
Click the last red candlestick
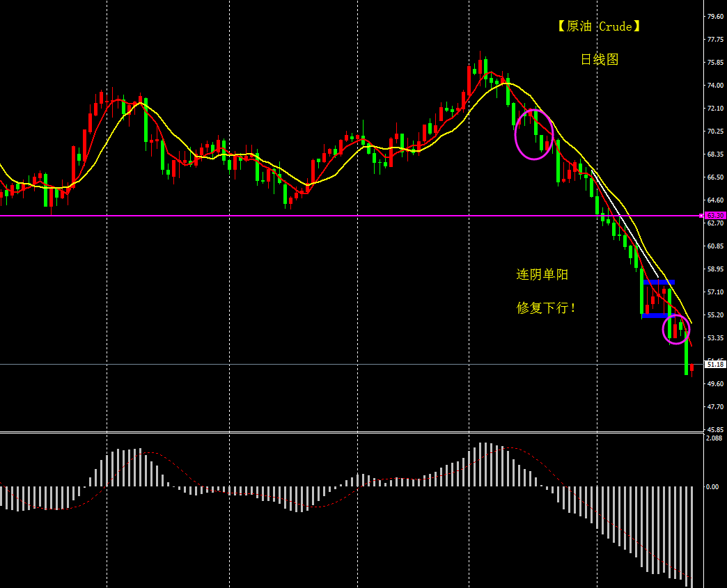coord(691,369)
